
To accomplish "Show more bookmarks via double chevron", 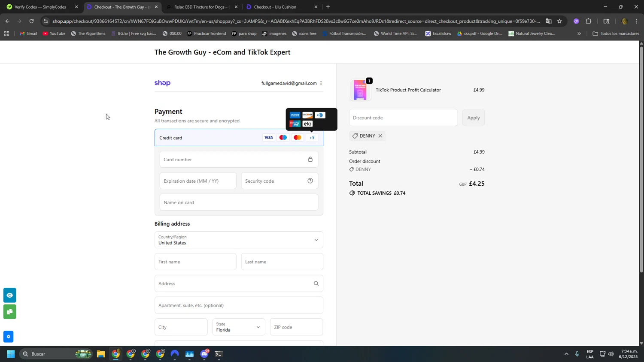I will coord(579,33).
